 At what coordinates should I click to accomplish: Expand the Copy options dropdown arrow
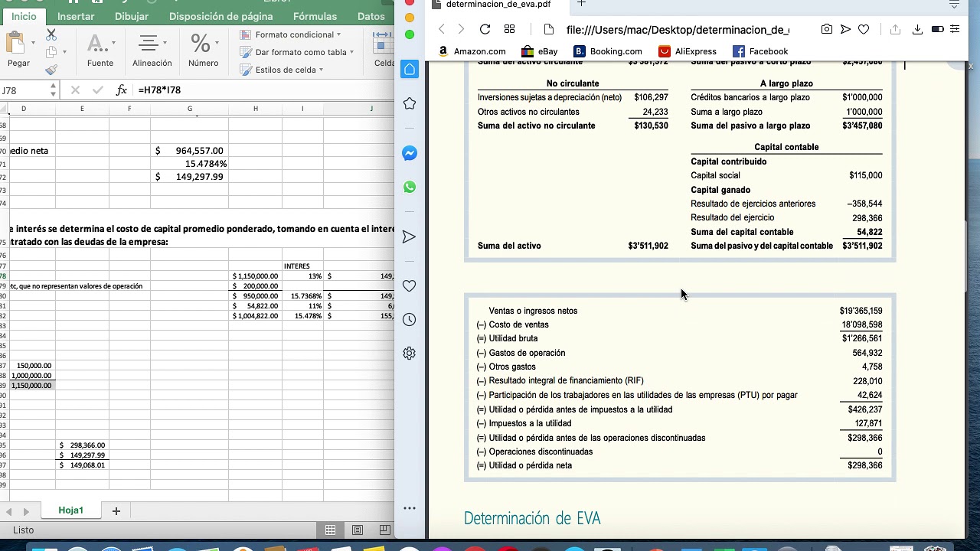pos(64,52)
